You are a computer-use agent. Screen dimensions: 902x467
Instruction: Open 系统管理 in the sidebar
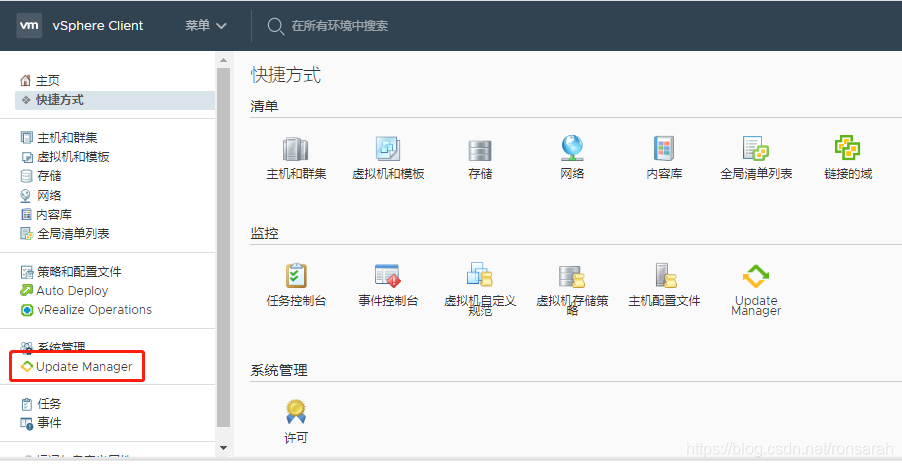[53, 346]
